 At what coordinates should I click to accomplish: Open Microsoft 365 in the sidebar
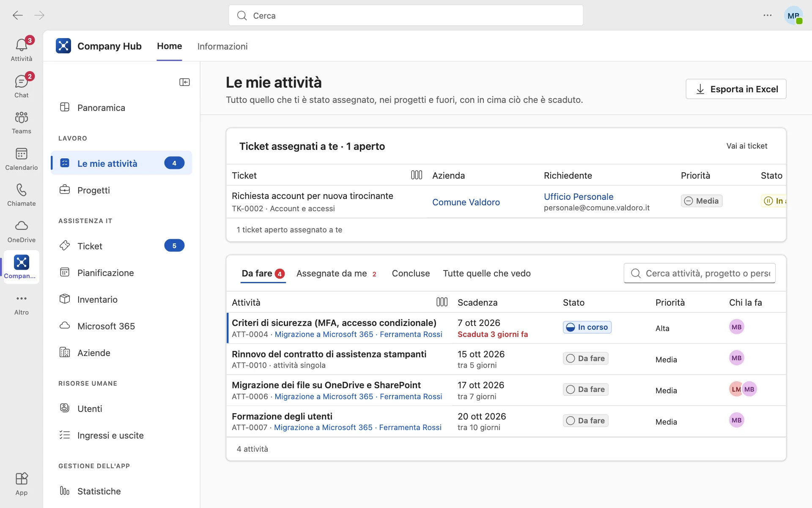coord(121,326)
